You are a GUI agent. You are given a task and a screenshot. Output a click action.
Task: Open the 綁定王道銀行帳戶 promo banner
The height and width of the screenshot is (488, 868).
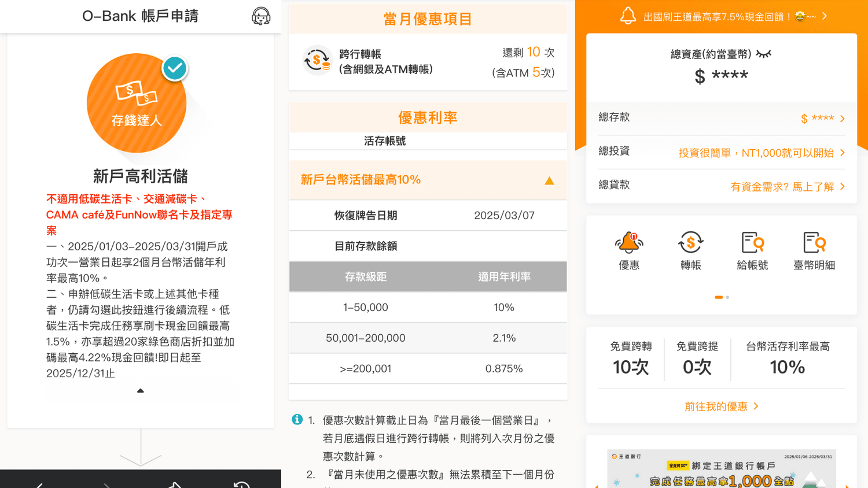tap(722, 468)
